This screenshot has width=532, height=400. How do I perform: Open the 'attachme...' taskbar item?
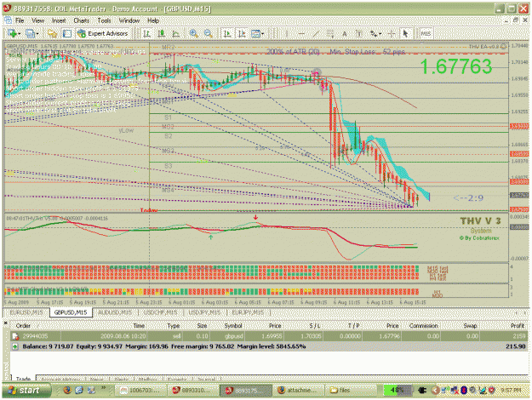[299, 391]
